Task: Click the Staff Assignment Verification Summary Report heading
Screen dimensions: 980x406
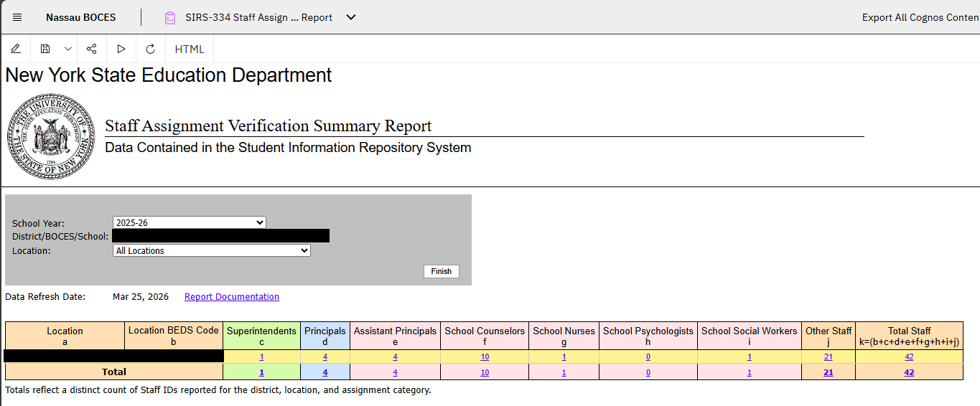Action: 269,126
